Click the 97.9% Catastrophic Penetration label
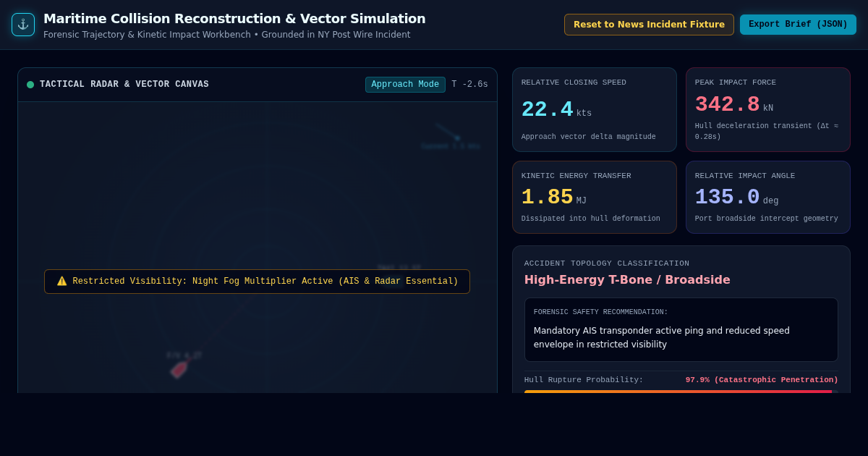Viewport: 868px width, 456px height. click(762, 380)
